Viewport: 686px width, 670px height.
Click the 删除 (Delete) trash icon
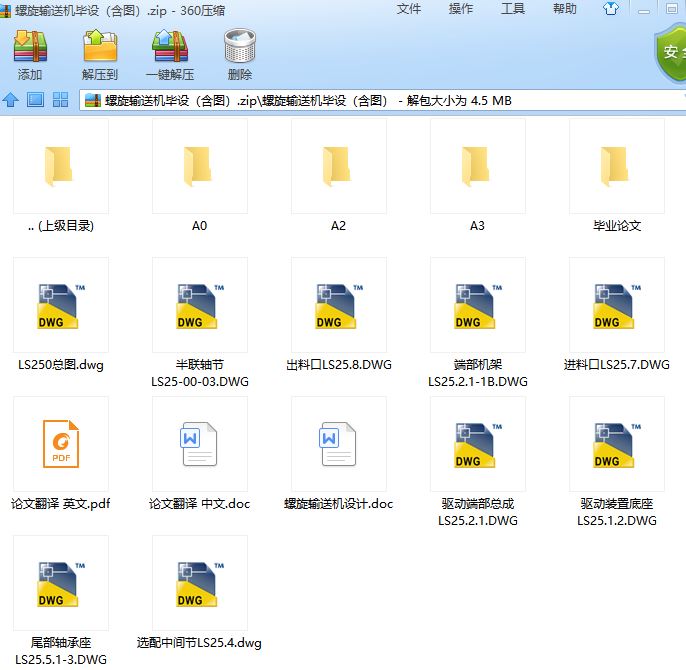[x=240, y=46]
